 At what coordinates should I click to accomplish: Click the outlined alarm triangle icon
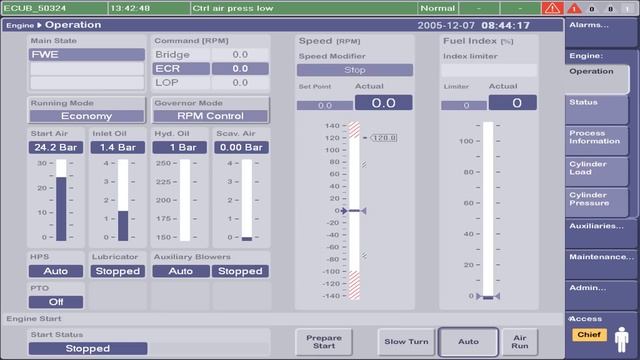pyautogui.click(x=552, y=8)
